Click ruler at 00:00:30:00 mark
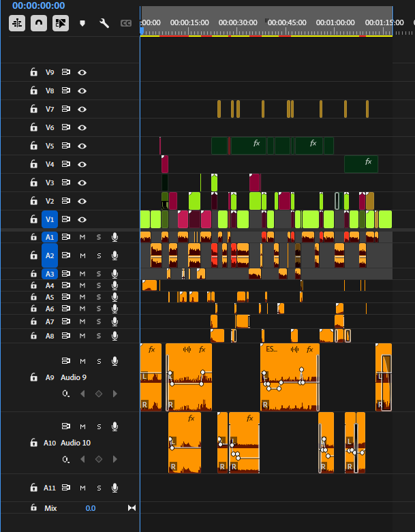This screenshot has width=415, height=532. point(237,22)
